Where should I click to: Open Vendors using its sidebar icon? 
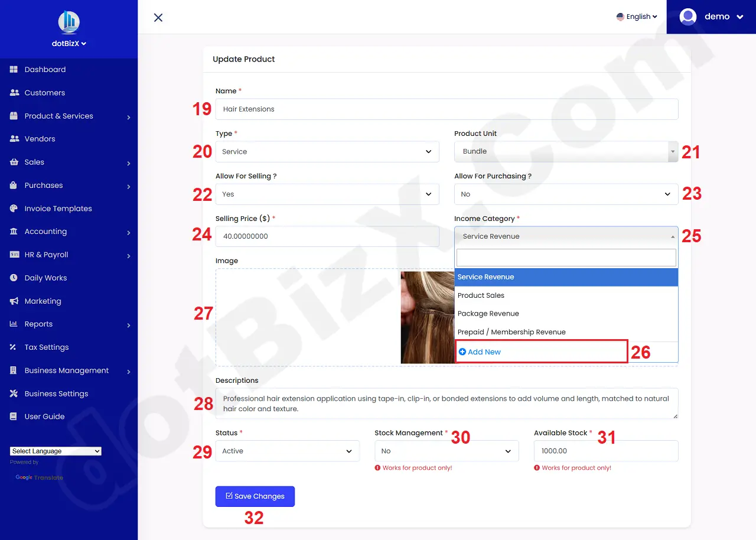(13, 138)
